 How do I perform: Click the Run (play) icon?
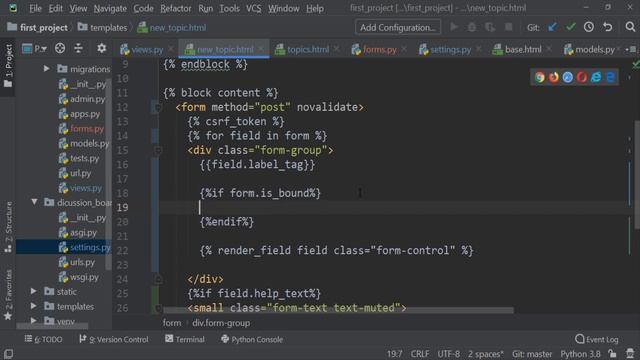[x=453, y=27]
